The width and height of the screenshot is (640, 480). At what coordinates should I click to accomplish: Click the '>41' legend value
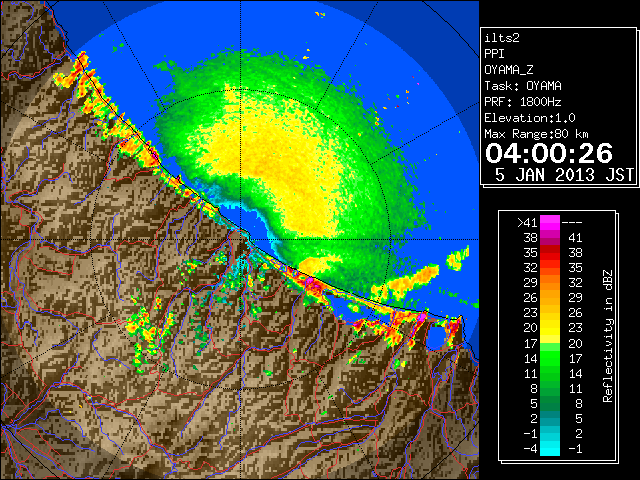[x=527, y=223]
